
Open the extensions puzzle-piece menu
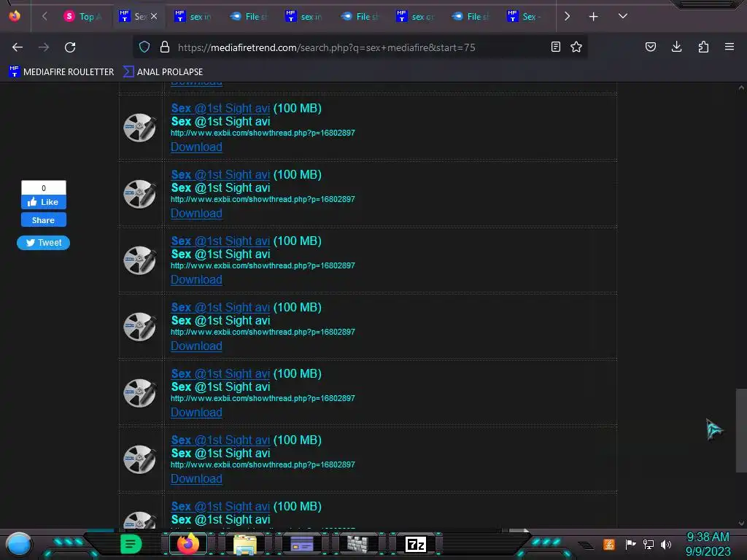click(703, 47)
